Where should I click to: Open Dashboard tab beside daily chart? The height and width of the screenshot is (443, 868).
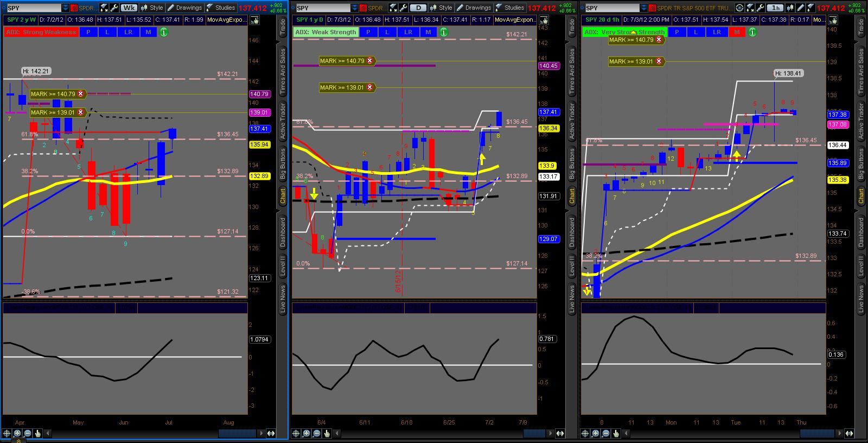tap(572, 233)
